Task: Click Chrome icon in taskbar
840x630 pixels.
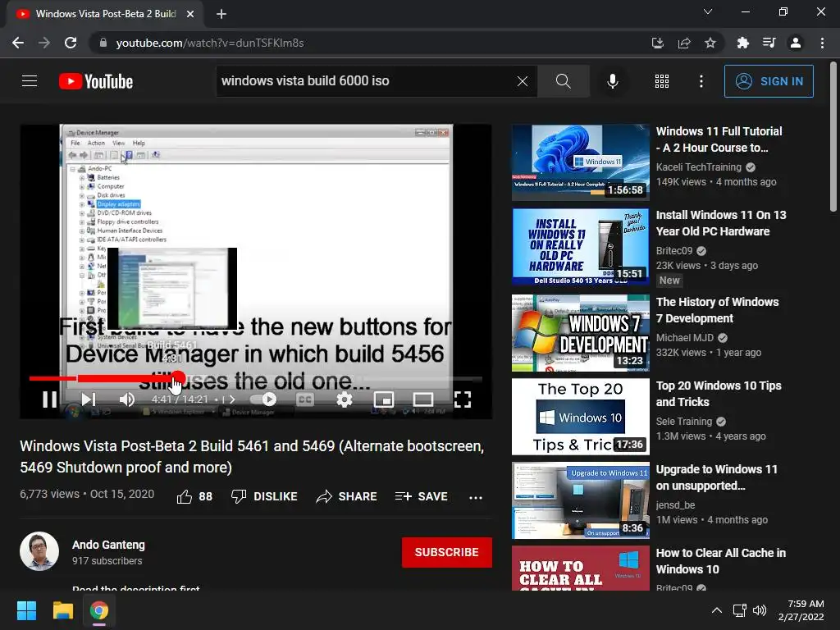Action: click(x=99, y=610)
